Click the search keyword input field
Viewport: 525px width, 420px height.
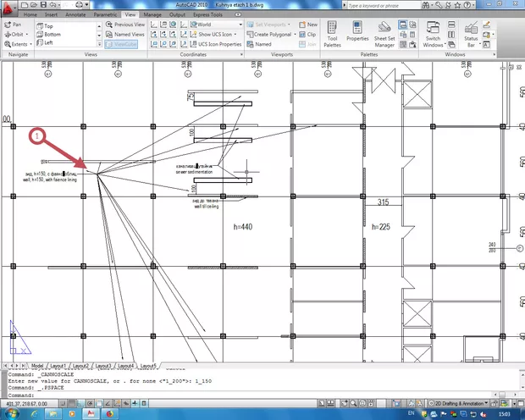[x=371, y=5]
